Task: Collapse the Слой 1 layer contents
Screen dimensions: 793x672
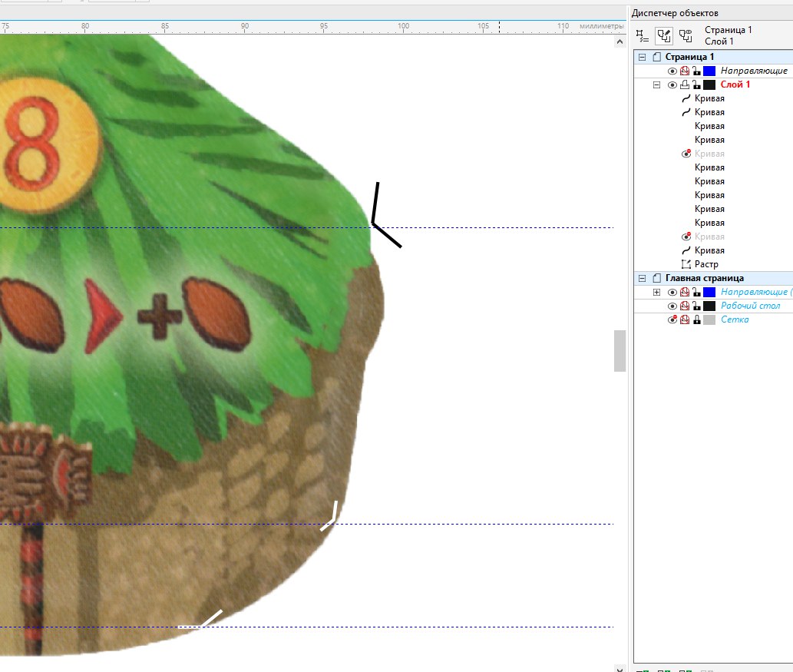Action: (x=656, y=85)
